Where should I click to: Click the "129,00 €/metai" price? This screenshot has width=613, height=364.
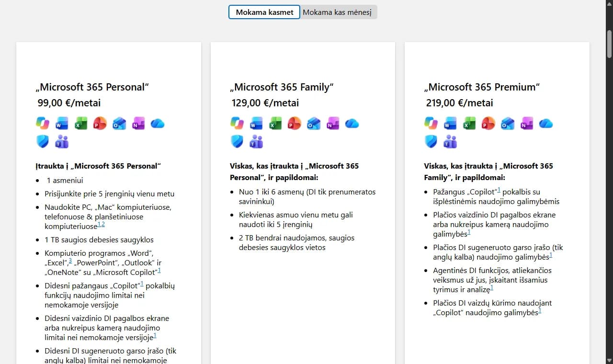265,103
